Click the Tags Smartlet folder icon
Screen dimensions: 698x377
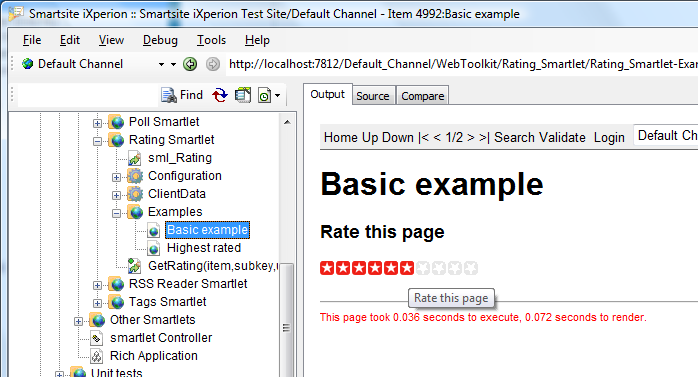click(x=116, y=302)
